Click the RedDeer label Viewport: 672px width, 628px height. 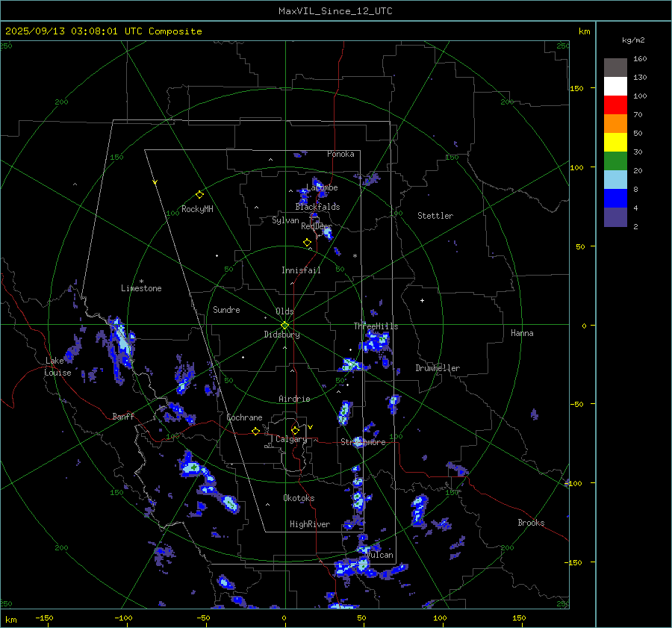pyautogui.click(x=317, y=226)
